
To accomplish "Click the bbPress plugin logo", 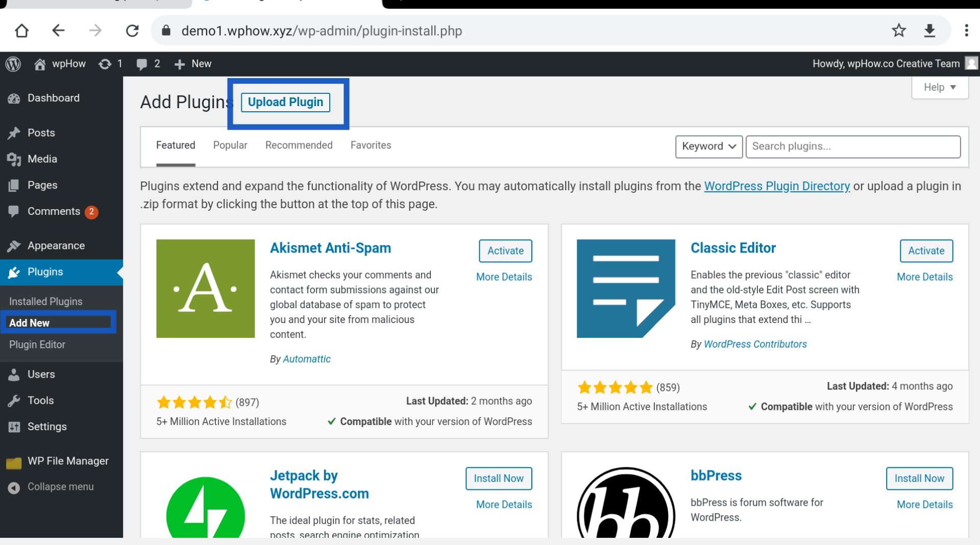I will pos(626,503).
